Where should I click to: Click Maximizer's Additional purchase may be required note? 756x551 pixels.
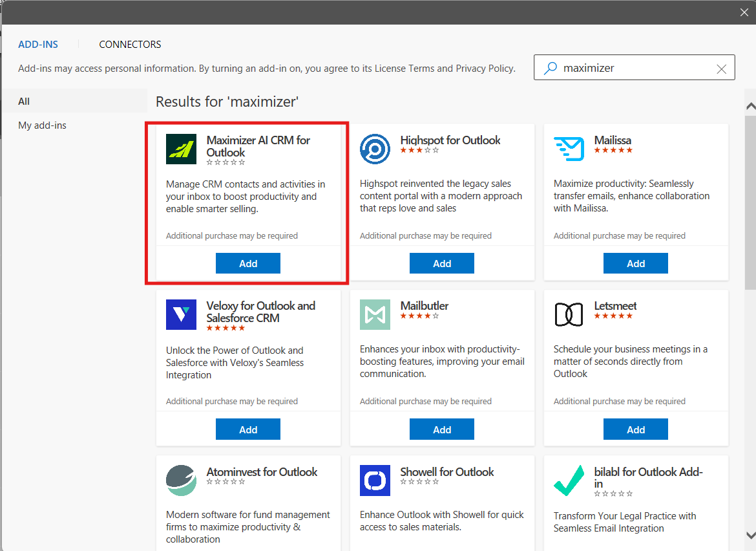pyautogui.click(x=232, y=236)
